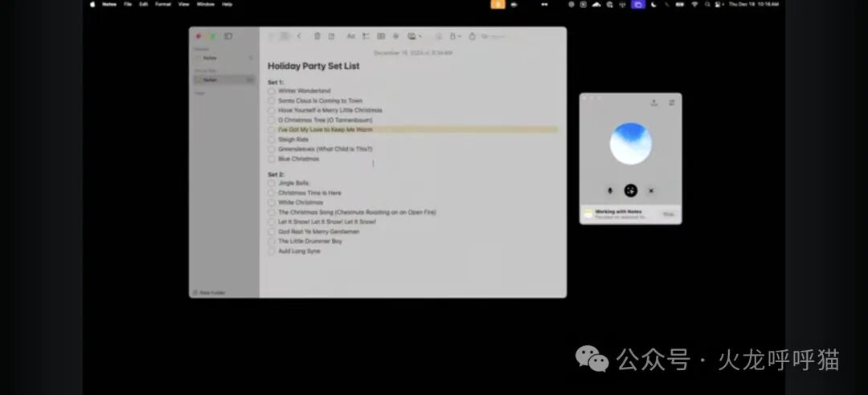
Task: Check off Christmas Time Is Here
Action: 272,193
